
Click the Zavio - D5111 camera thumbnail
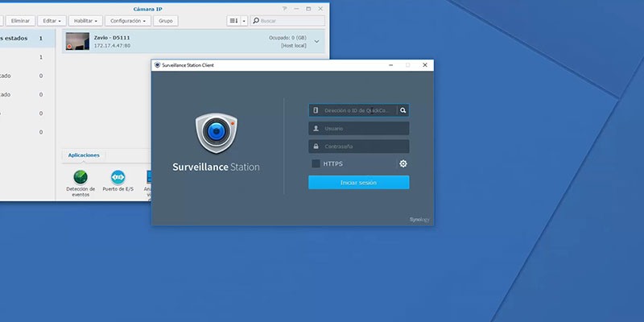pos(77,42)
